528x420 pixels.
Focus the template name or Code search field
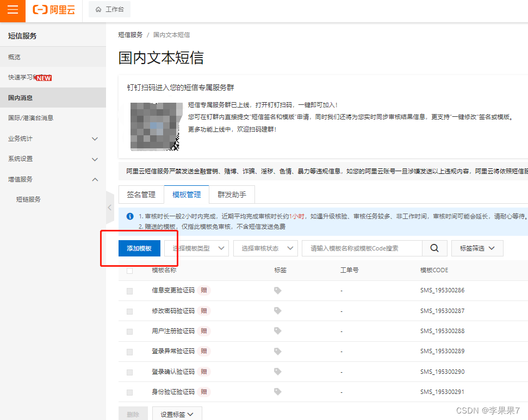pos(362,248)
